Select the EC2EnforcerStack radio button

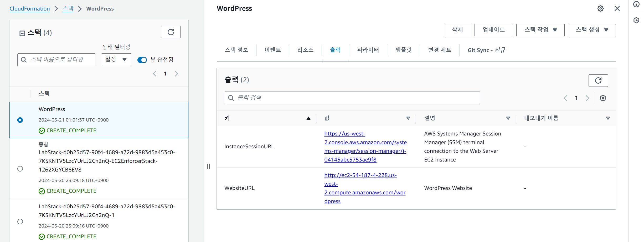point(20,169)
